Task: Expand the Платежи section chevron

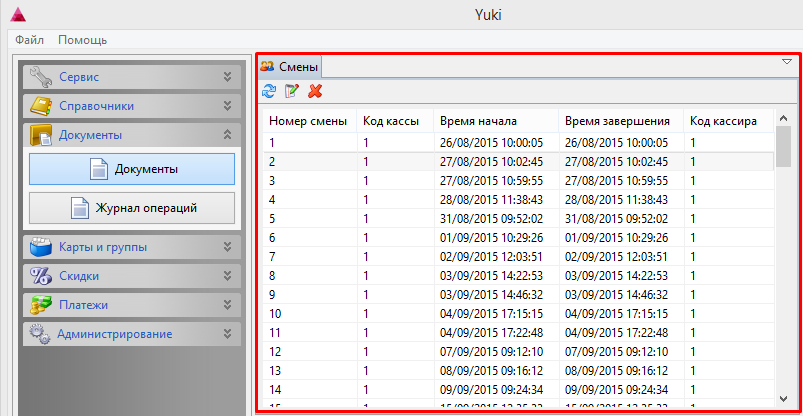Action: point(227,305)
